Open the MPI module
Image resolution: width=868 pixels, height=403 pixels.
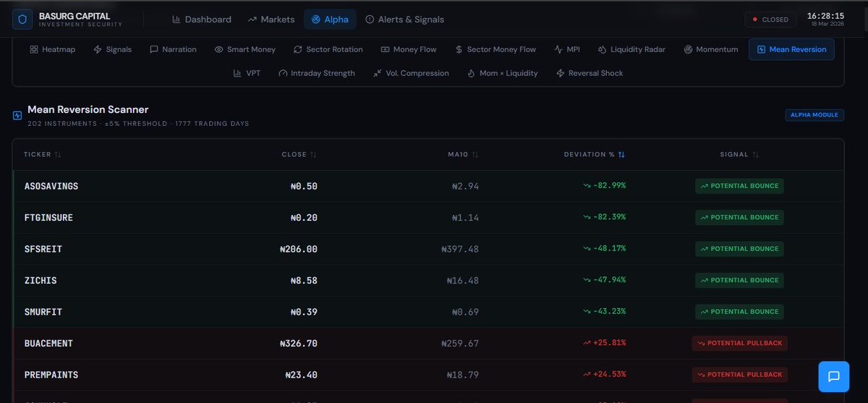(567, 49)
